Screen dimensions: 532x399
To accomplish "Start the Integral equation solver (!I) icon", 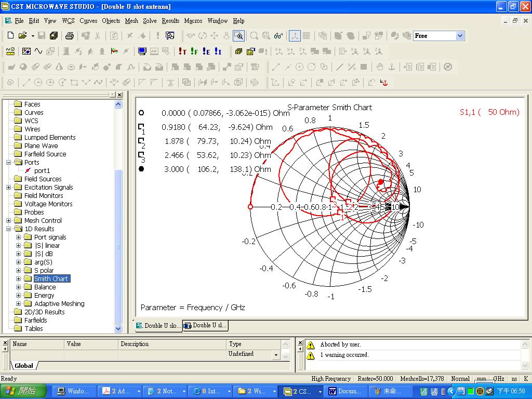I will tap(218, 51).
